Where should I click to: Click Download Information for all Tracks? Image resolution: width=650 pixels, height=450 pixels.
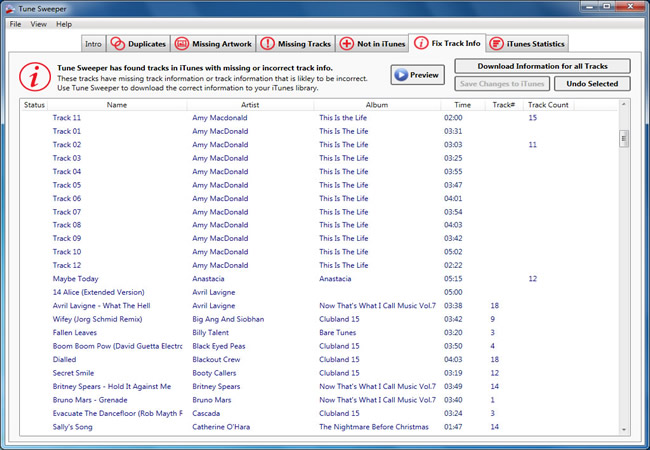[543, 66]
